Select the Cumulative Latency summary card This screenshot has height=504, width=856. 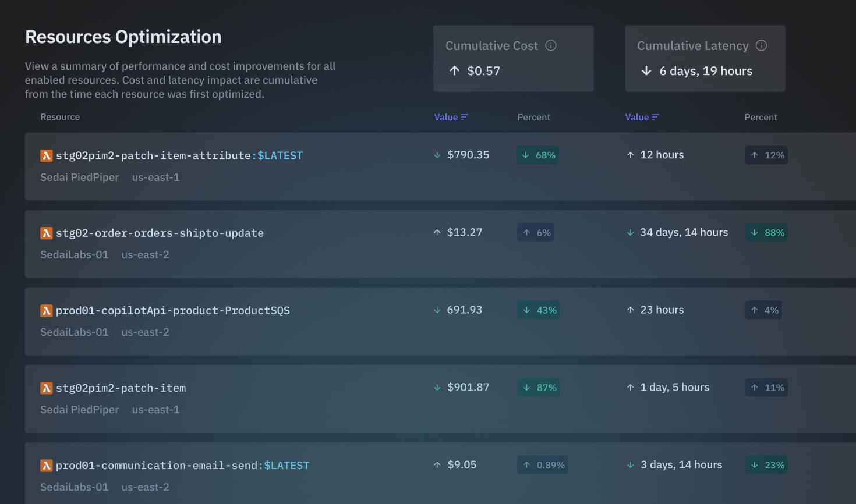pos(705,58)
